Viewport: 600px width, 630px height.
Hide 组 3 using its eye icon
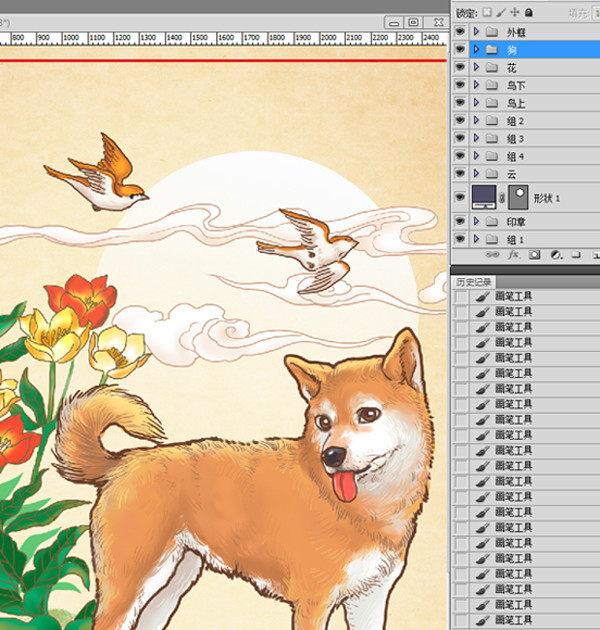point(460,138)
